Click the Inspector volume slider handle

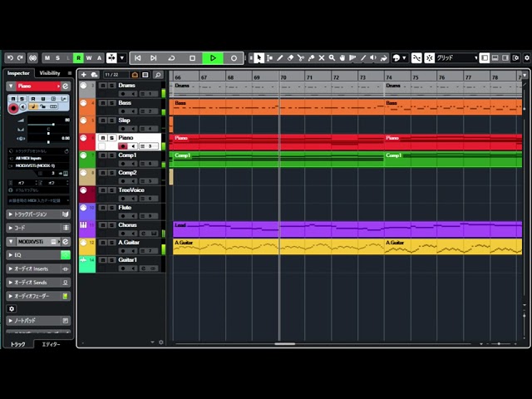[x=53, y=125]
